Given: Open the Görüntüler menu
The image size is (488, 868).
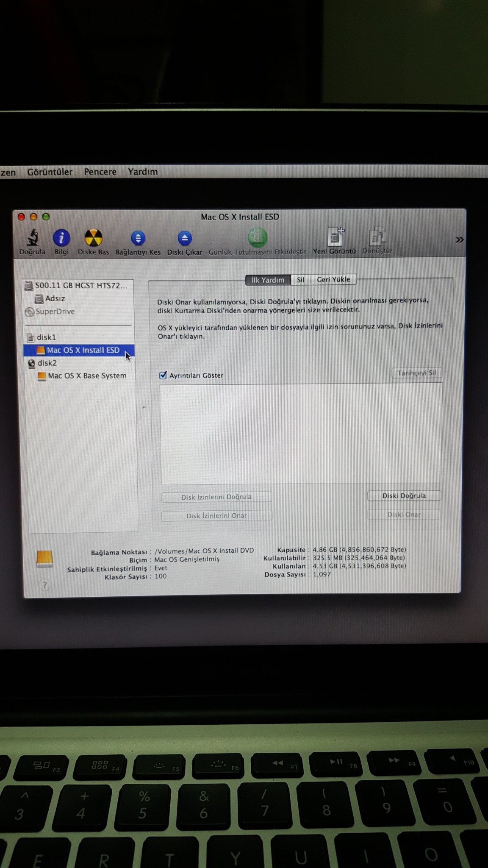Looking at the screenshot, I should (50, 172).
